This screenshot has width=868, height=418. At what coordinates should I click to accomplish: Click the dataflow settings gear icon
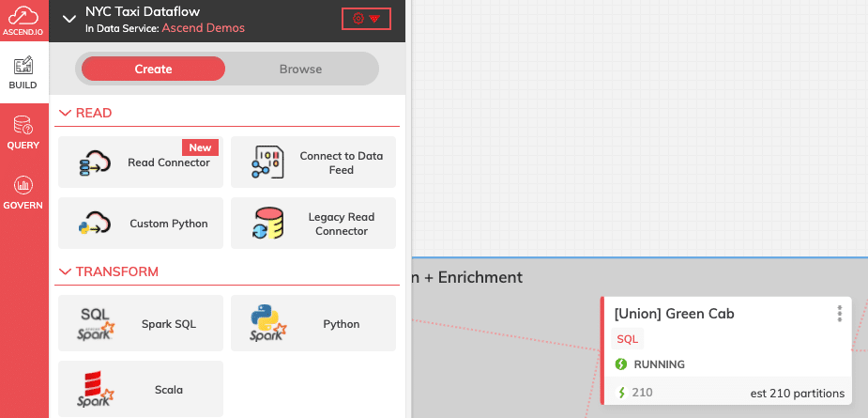pyautogui.click(x=358, y=19)
